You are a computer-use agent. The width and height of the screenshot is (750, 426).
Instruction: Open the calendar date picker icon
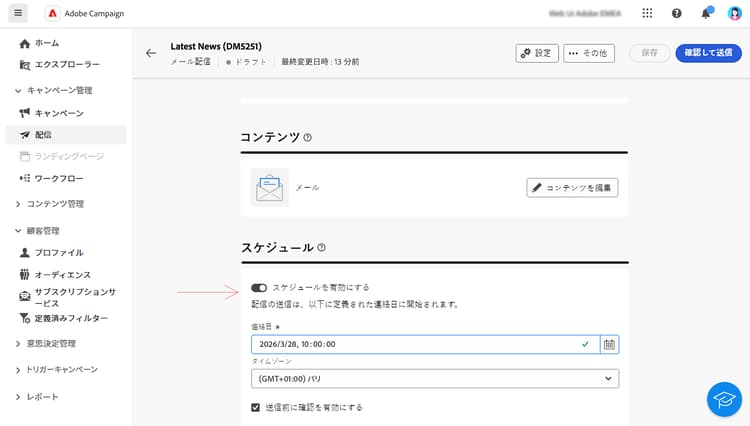tap(609, 344)
